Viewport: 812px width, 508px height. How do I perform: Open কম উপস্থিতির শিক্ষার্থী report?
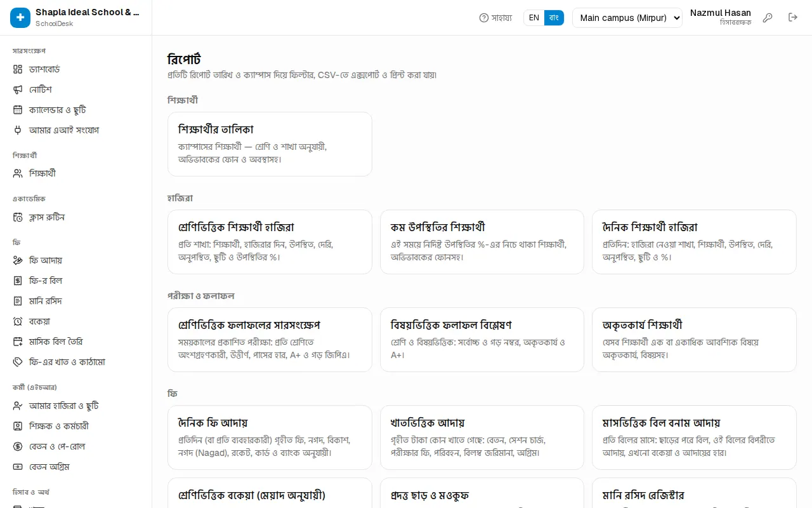(x=482, y=242)
